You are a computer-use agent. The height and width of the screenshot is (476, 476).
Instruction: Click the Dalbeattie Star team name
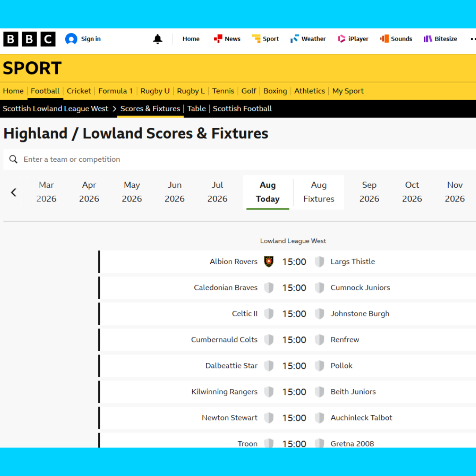[x=231, y=366]
